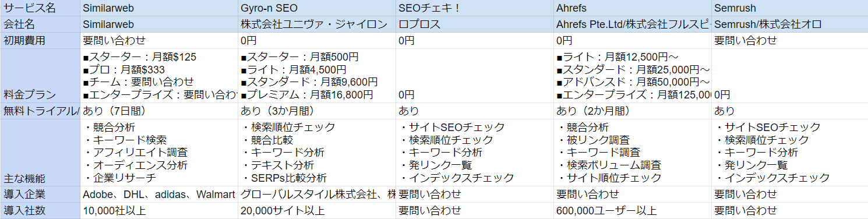Select SEOチェキ！'s 導入社数 要問い合わせ cell
Screen dimensions: 868x219
pyautogui.click(x=475, y=210)
